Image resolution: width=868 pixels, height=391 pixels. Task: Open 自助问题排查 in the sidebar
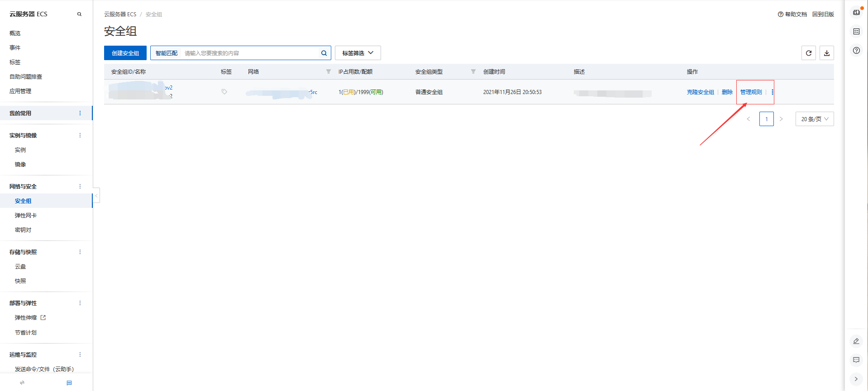click(26, 76)
